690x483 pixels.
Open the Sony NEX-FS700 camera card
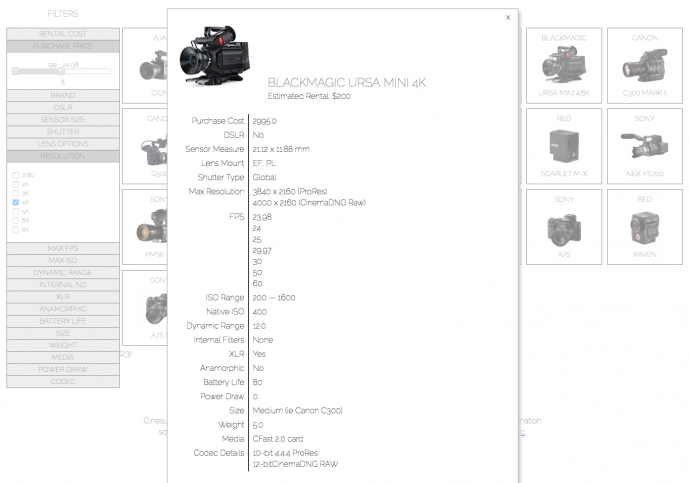pyautogui.click(x=645, y=146)
